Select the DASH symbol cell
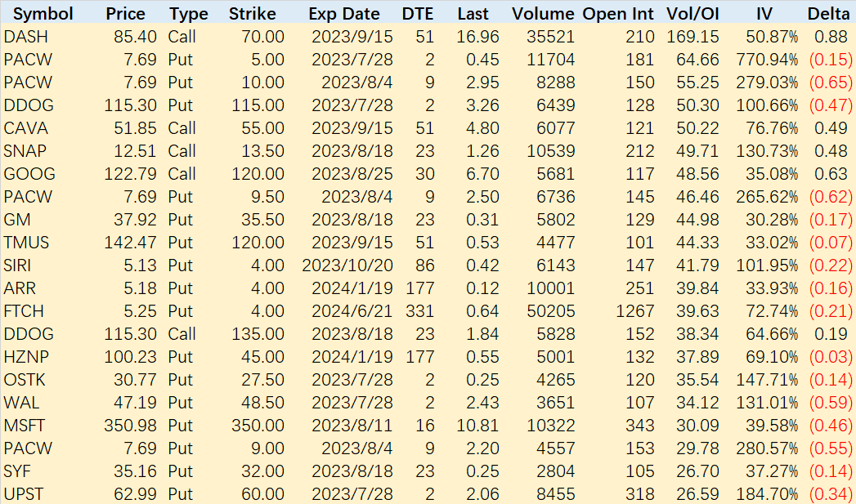This screenshot has height=504, width=856. coord(25,37)
